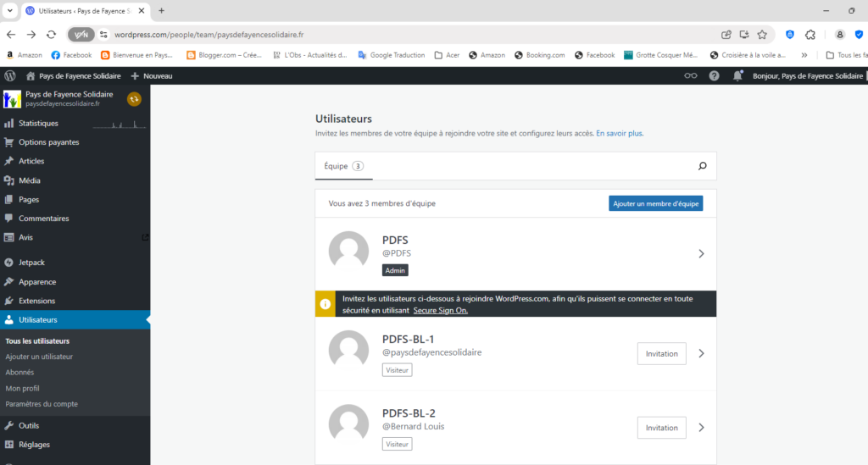Click the Invitation button for PDFS-BL-1

coord(661,353)
